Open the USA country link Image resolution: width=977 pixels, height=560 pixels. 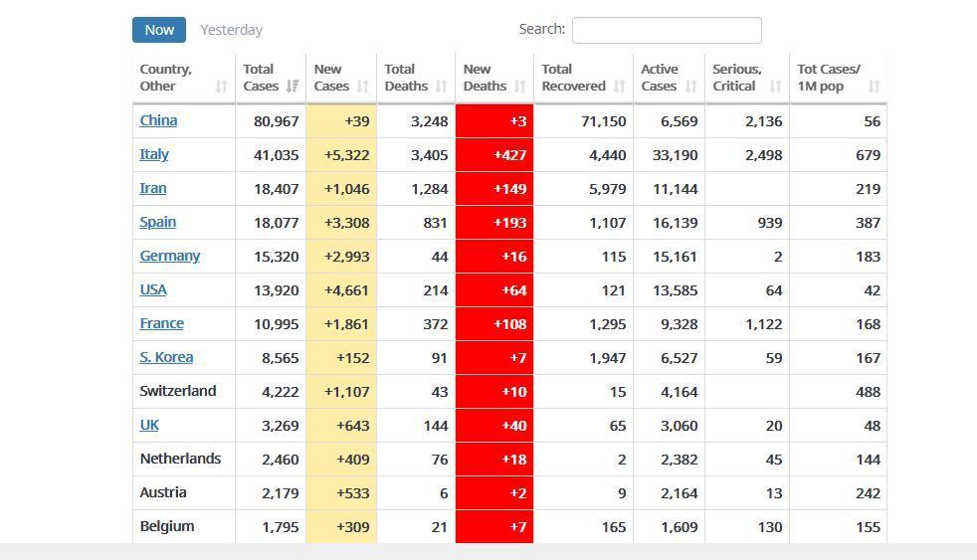153,289
